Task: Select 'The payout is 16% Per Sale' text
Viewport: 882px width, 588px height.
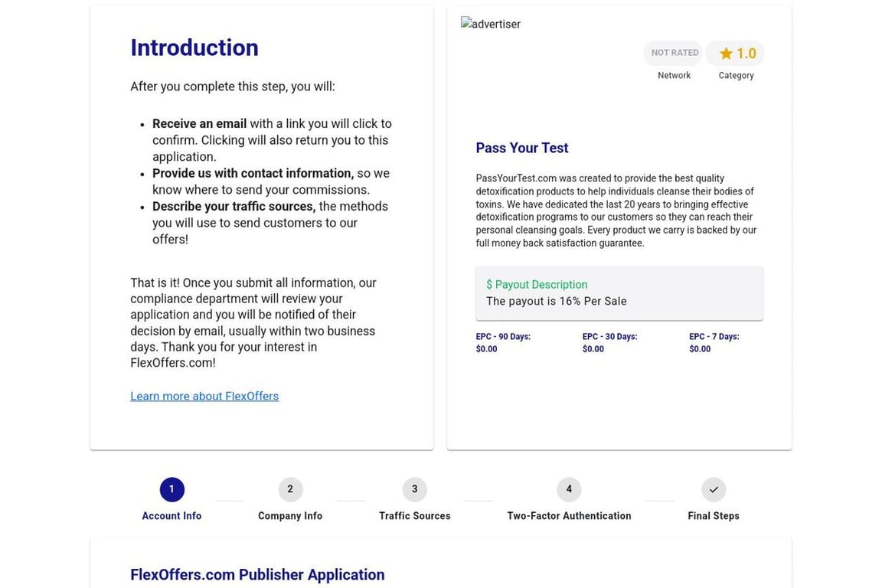Action: coord(557,301)
